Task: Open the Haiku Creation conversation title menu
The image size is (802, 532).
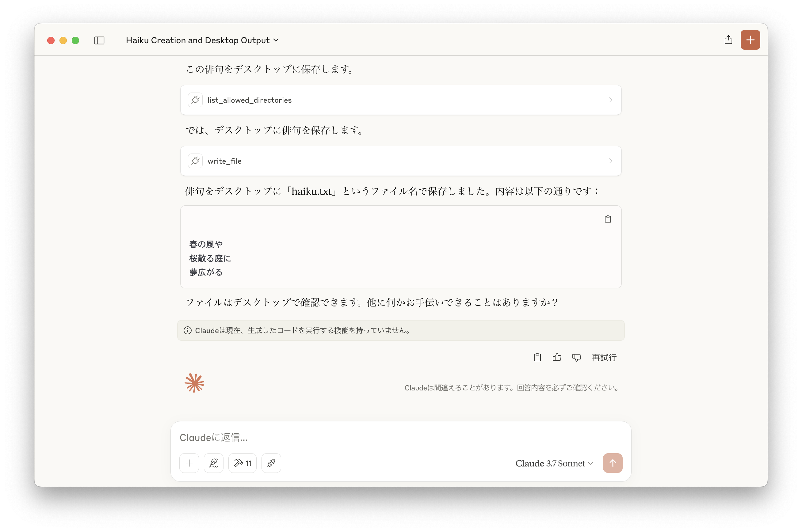Action: 202,40
